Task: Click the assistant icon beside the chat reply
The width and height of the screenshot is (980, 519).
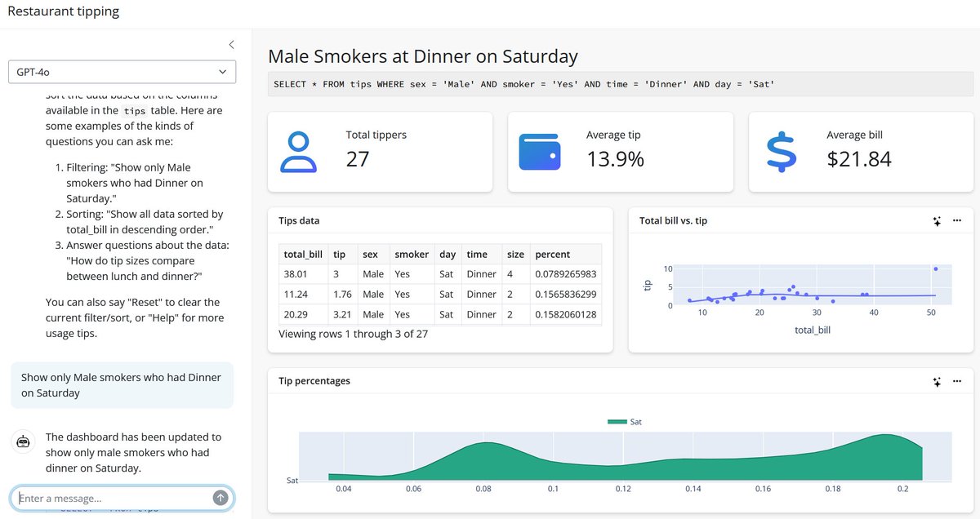Action: click(23, 441)
